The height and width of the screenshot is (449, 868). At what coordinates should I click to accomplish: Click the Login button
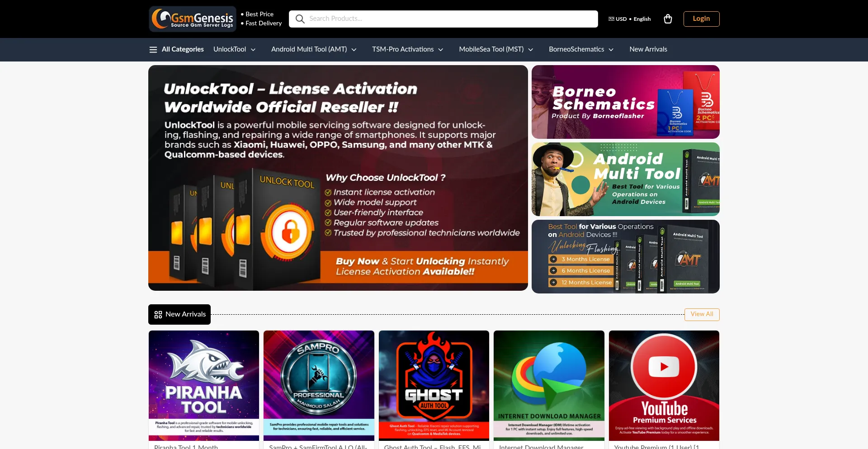pyautogui.click(x=701, y=19)
